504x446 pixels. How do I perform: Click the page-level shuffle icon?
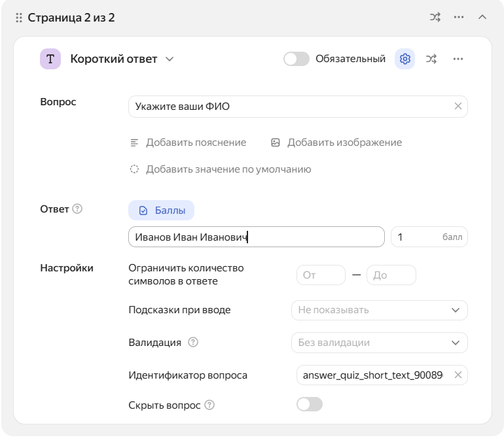435,17
